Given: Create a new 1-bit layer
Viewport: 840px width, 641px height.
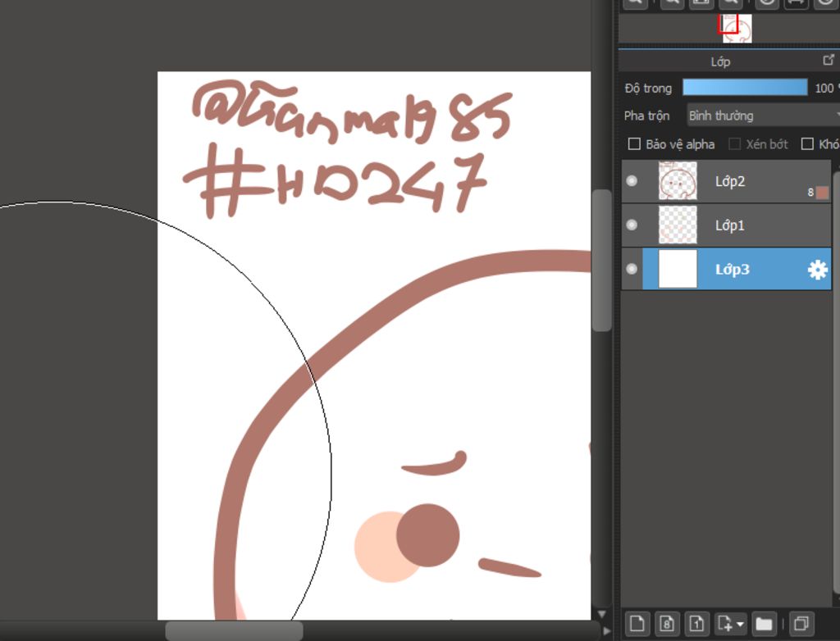Looking at the screenshot, I should tap(697, 623).
